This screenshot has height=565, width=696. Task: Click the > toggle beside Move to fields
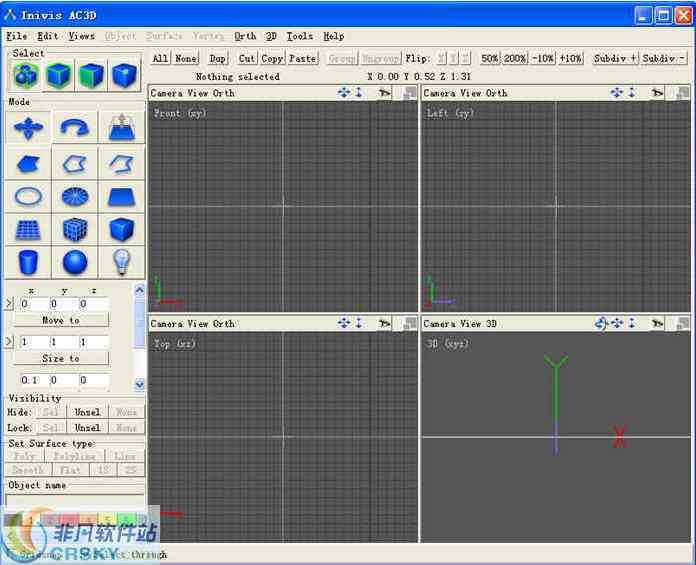coord(9,304)
